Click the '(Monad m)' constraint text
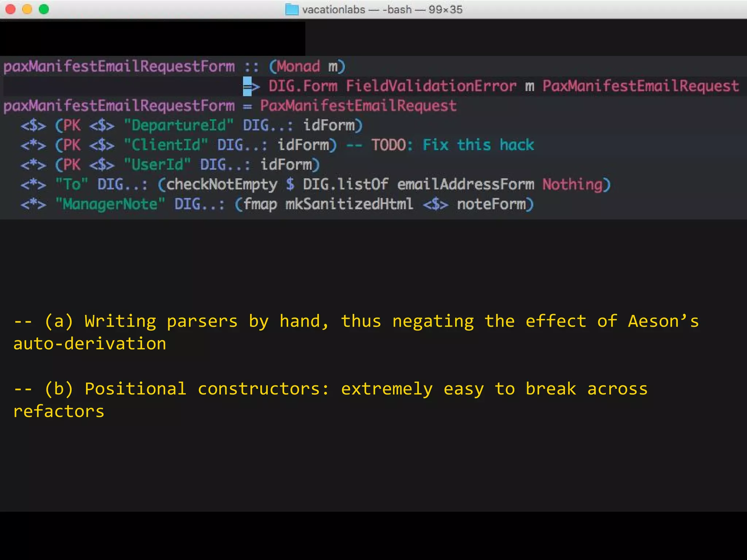Screen dimensions: 747x560 (307, 66)
